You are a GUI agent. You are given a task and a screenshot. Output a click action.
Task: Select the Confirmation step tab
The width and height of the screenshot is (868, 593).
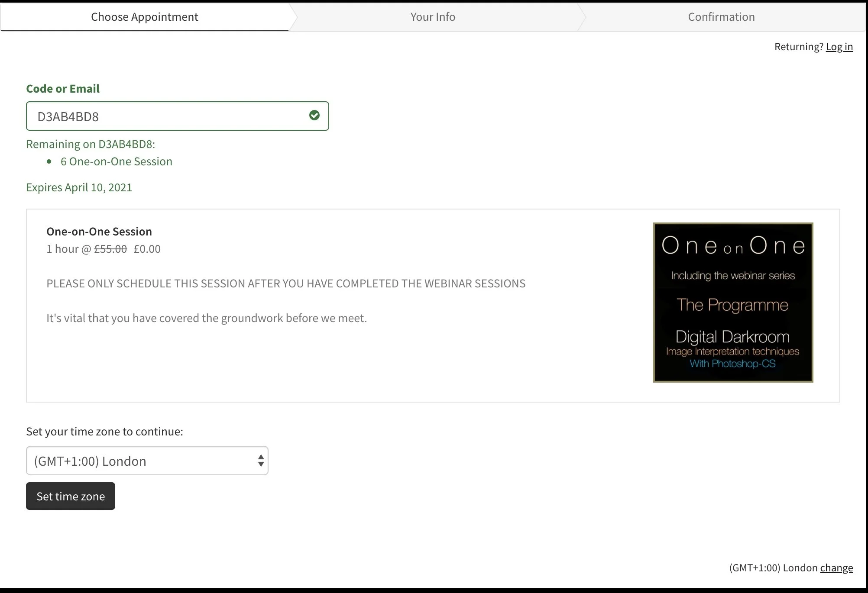click(721, 17)
